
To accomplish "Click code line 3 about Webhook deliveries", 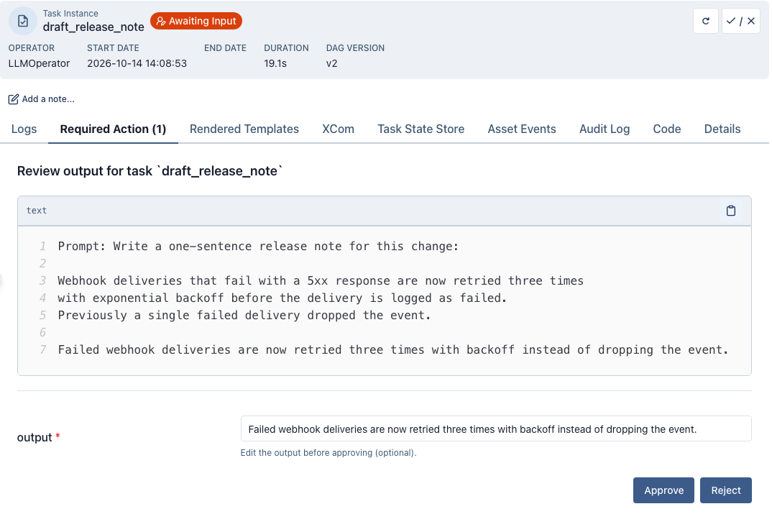I will pos(321,281).
